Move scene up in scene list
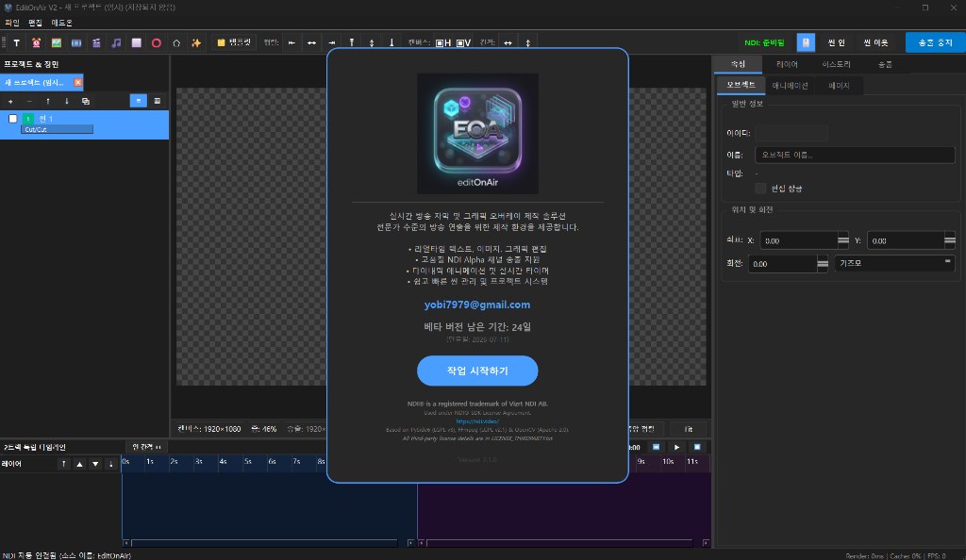 pos(48,101)
